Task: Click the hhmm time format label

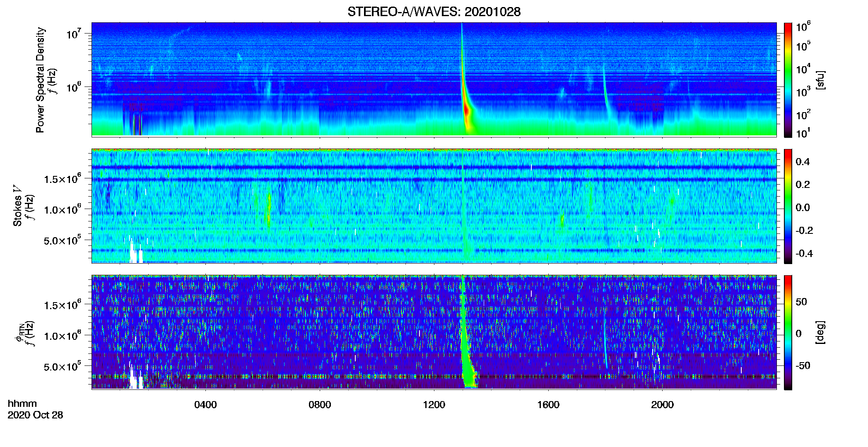Action: 22,404
